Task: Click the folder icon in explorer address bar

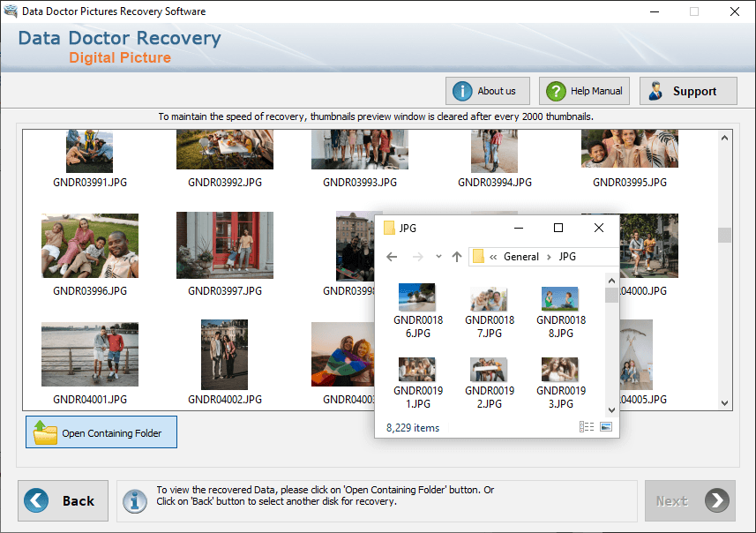Action: coord(478,256)
